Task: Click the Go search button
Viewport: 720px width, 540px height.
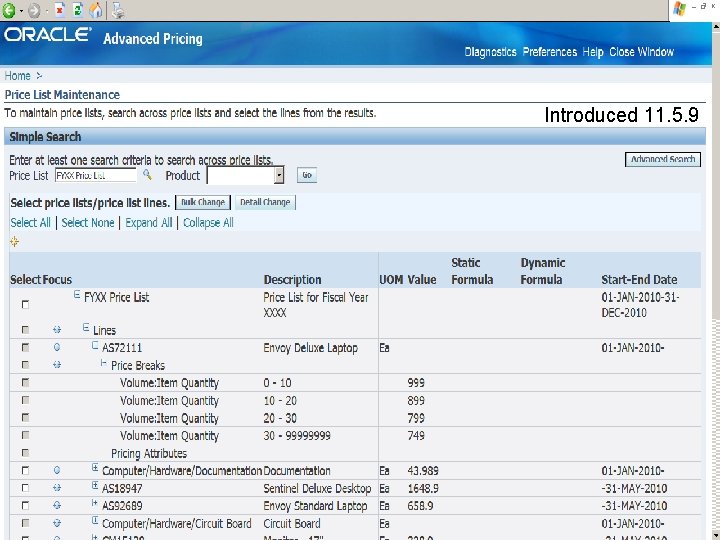Action: pos(307,175)
